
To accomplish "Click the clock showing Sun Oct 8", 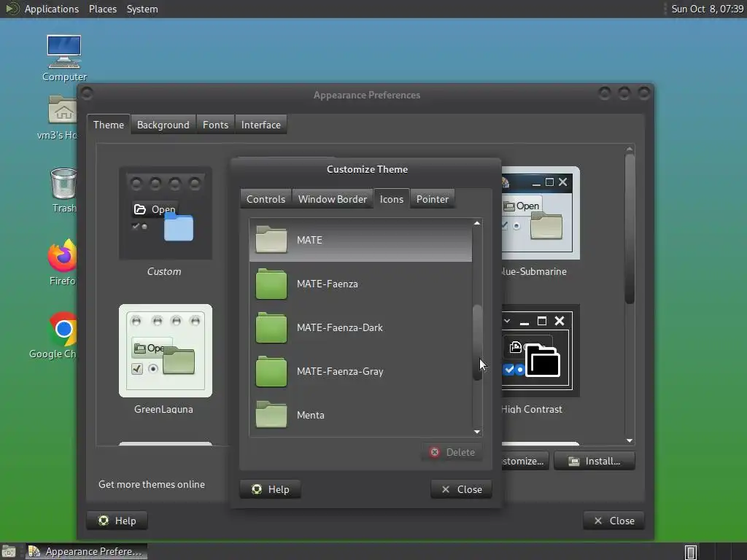I will (x=707, y=9).
